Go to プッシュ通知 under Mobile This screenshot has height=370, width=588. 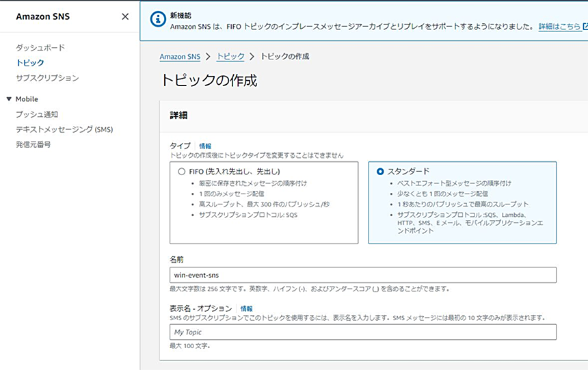click(x=37, y=114)
